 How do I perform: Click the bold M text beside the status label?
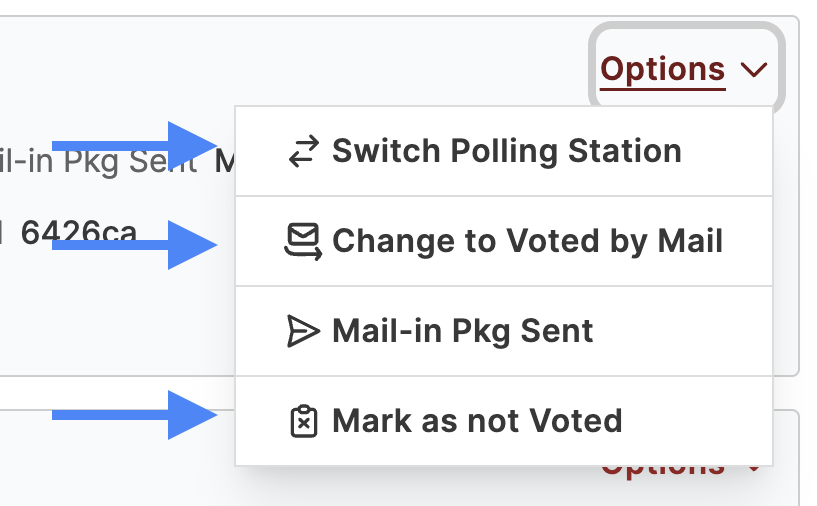point(225,162)
